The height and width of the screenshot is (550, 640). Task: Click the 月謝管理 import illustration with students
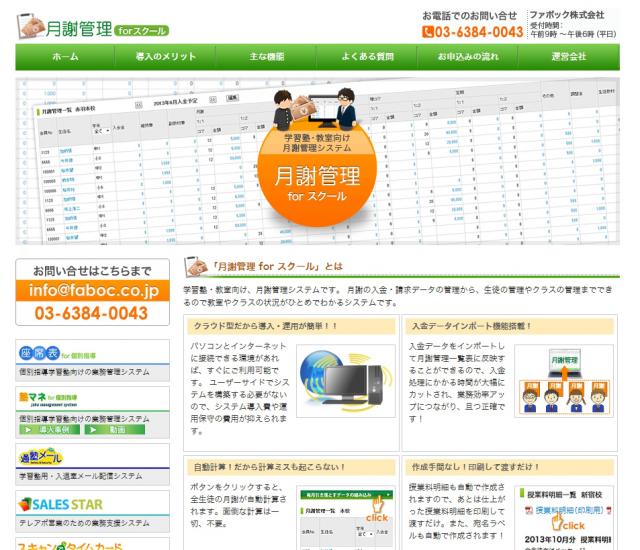click(x=564, y=381)
